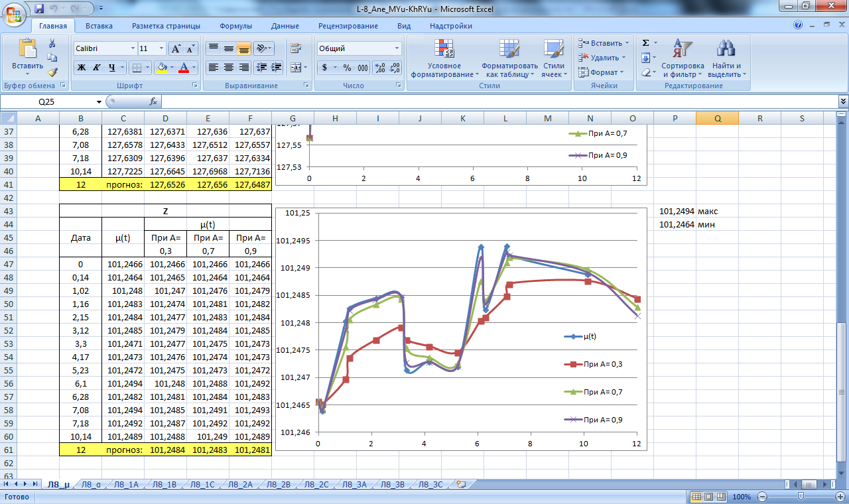Increase decimal places
Viewport: 849px width, 504px height.
point(380,67)
